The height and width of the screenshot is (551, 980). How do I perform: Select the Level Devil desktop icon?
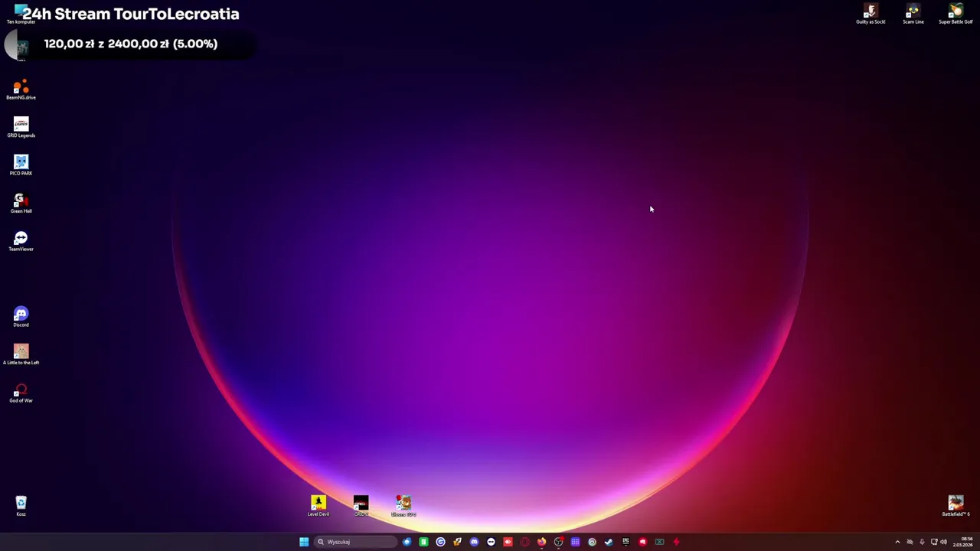tap(318, 506)
